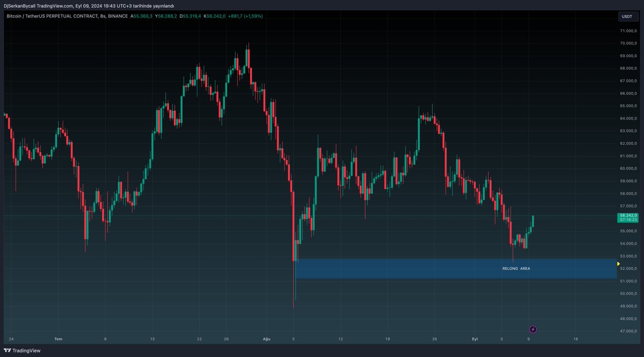This screenshot has width=644, height=357.
Task: Click the 24 date label on time axis
Action: (11, 339)
